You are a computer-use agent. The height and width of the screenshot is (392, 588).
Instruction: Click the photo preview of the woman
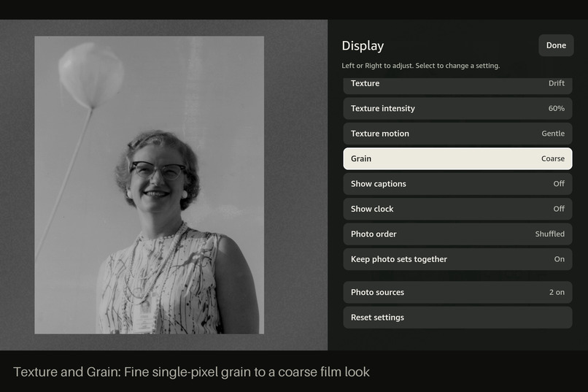[x=150, y=185]
